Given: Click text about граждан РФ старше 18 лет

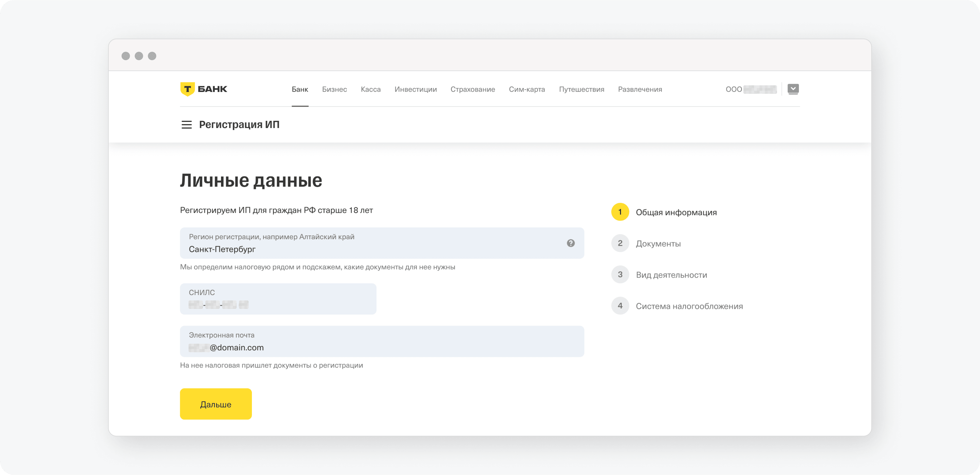Looking at the screenshot, I should point(276,210).
